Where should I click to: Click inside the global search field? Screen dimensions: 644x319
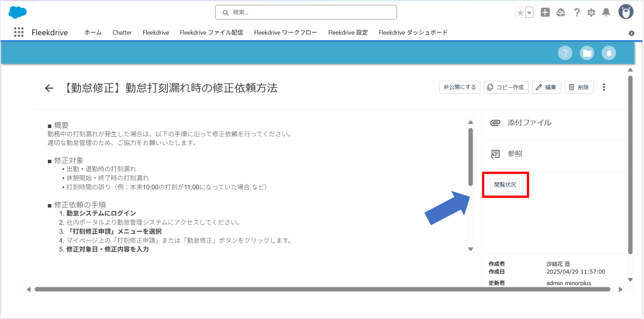pos(306,12)
